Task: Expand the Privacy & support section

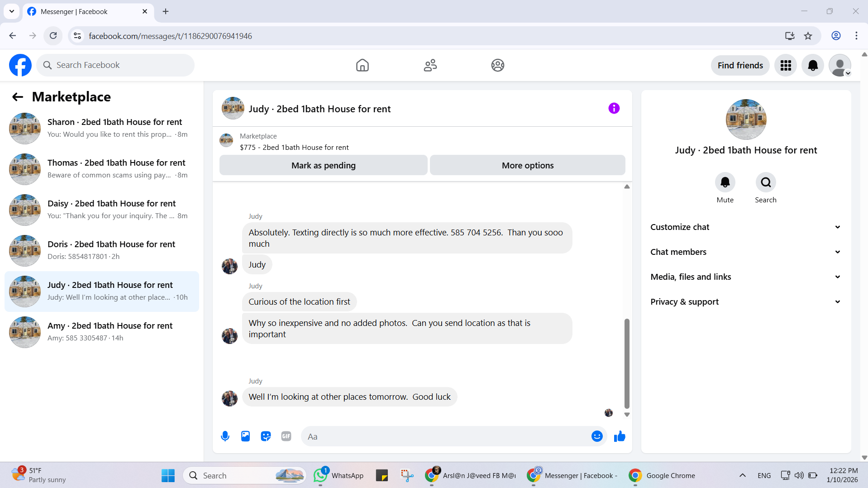Action: (746, 302)
